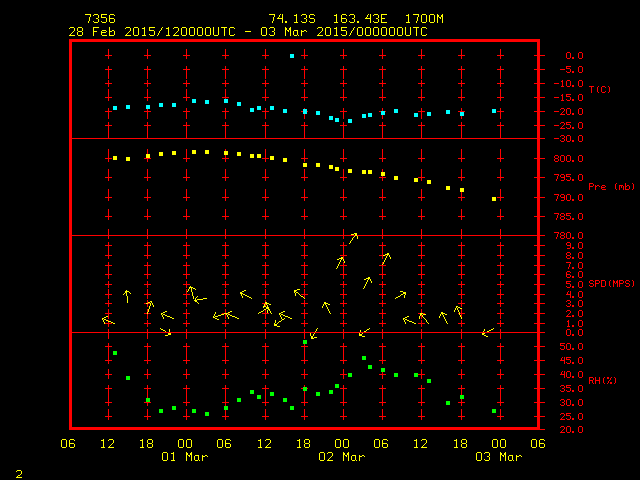Click the 03 Mar date label

(497, 457)
